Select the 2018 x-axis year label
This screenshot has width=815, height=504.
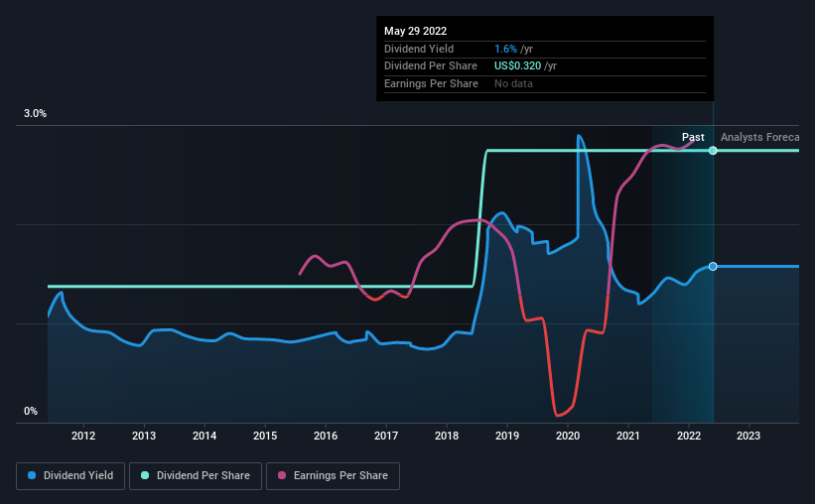click(447, 436)
